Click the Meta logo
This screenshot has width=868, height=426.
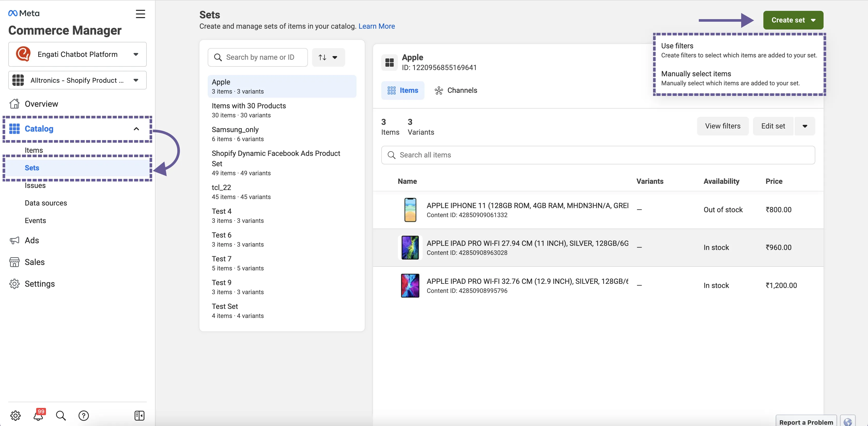tap(24, 13)
